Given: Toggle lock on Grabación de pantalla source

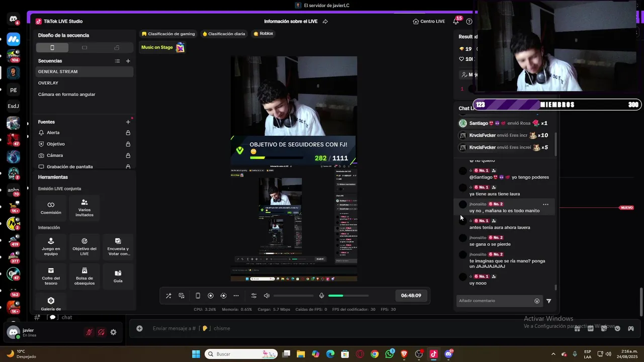Looking at the screenshot, I should point(128,167).
